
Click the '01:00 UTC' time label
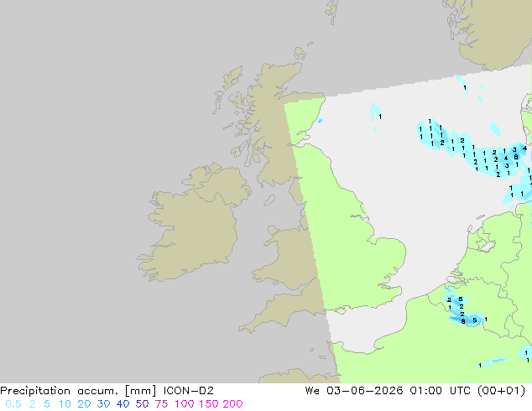click(440, 391)
